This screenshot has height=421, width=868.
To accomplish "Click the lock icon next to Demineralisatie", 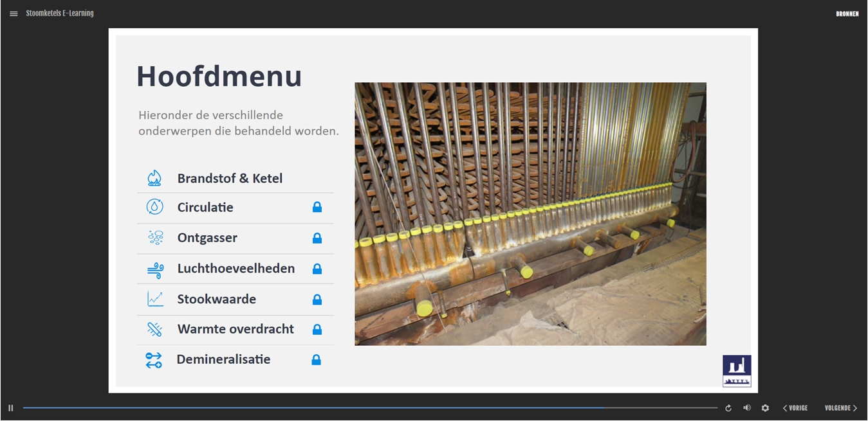I will [x=316, y=359].
